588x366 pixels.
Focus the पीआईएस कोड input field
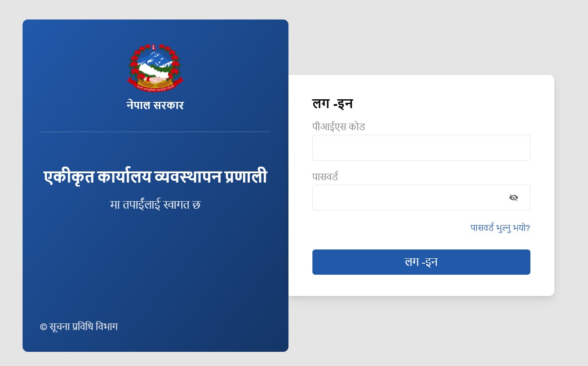421,148
